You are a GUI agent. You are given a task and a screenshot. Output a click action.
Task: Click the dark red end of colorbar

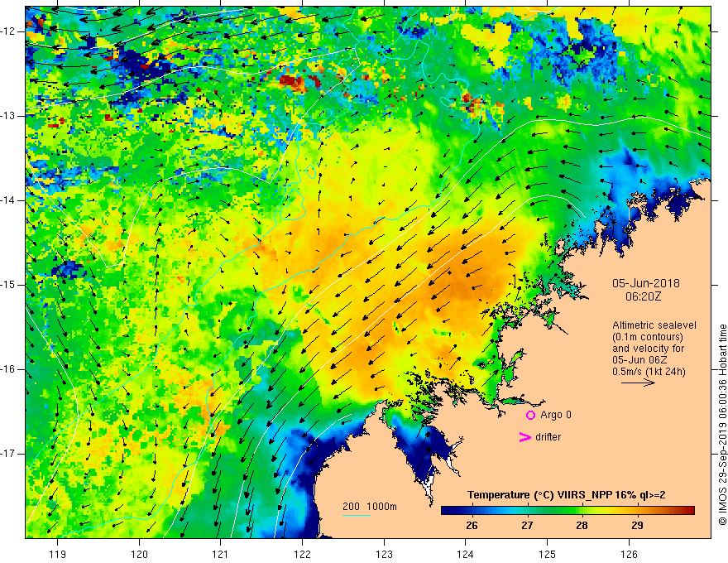(689, 510)
